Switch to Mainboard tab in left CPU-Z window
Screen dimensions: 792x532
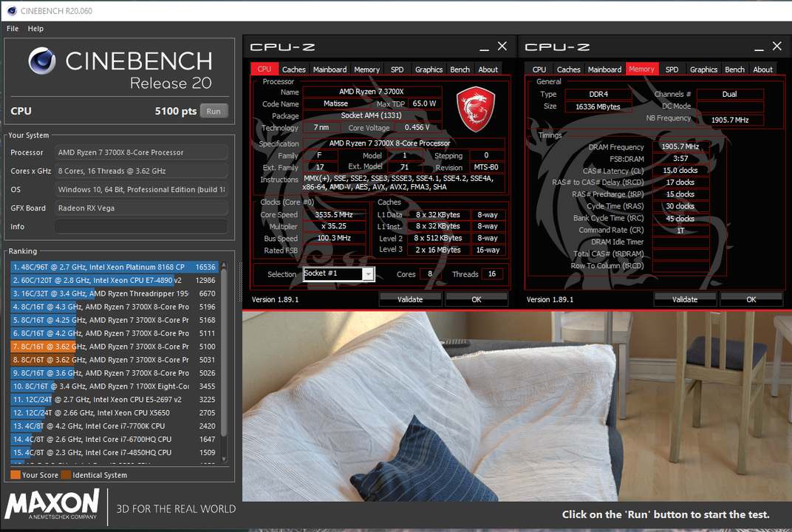tap(330, 69)
